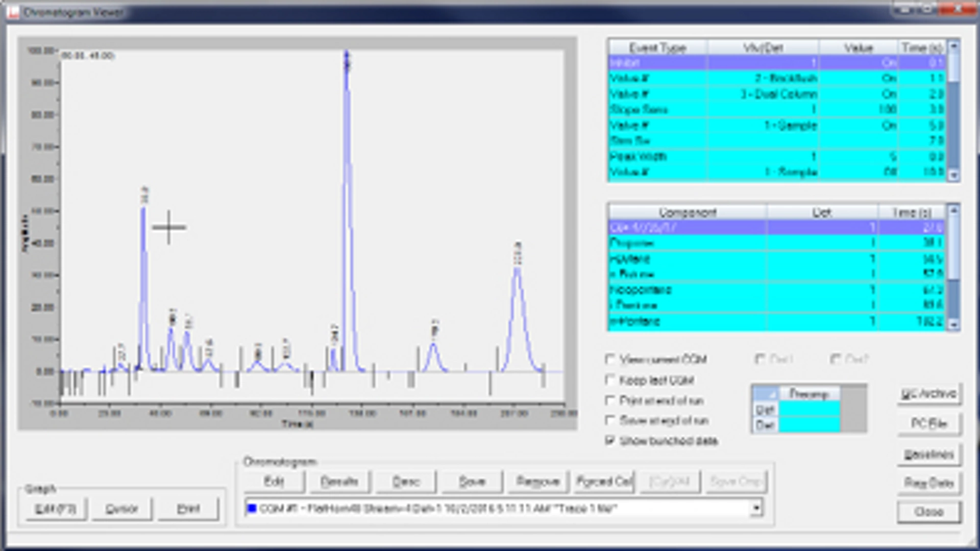Toggle Print at end of run
Screen dimensions: 980x551
click(610, 401)
